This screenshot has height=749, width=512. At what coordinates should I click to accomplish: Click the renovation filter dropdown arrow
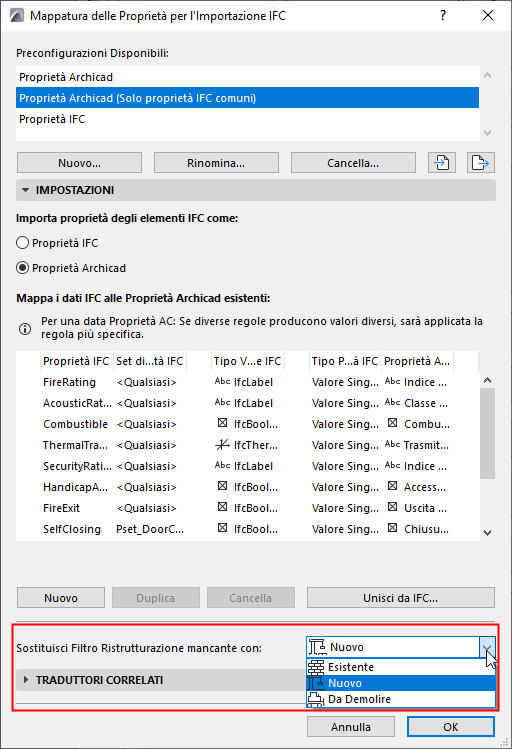pos(487,647)
